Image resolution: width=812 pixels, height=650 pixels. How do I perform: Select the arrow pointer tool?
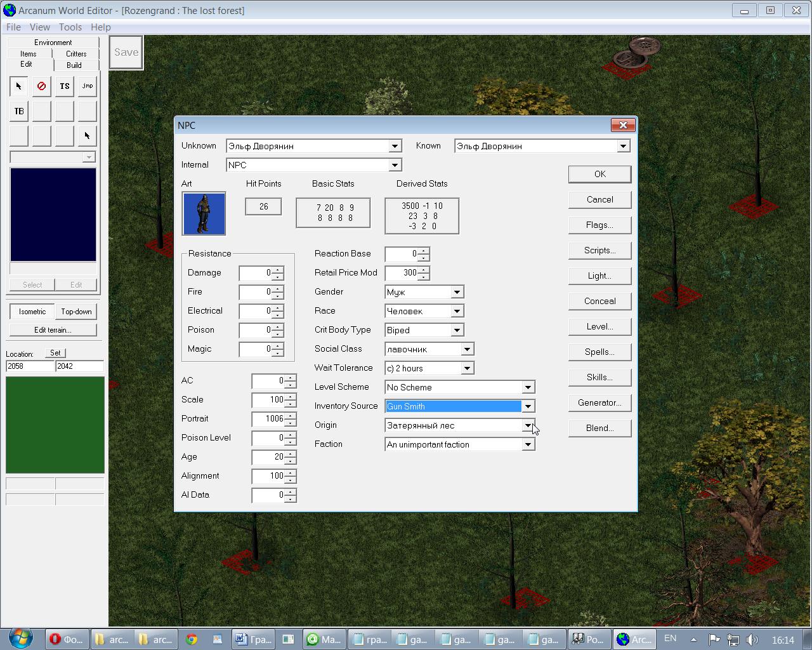coord(18,86)
